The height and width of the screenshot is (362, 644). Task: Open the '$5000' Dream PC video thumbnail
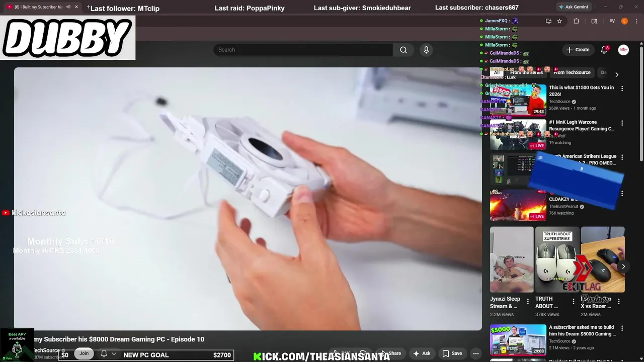[x=518, y=340]
